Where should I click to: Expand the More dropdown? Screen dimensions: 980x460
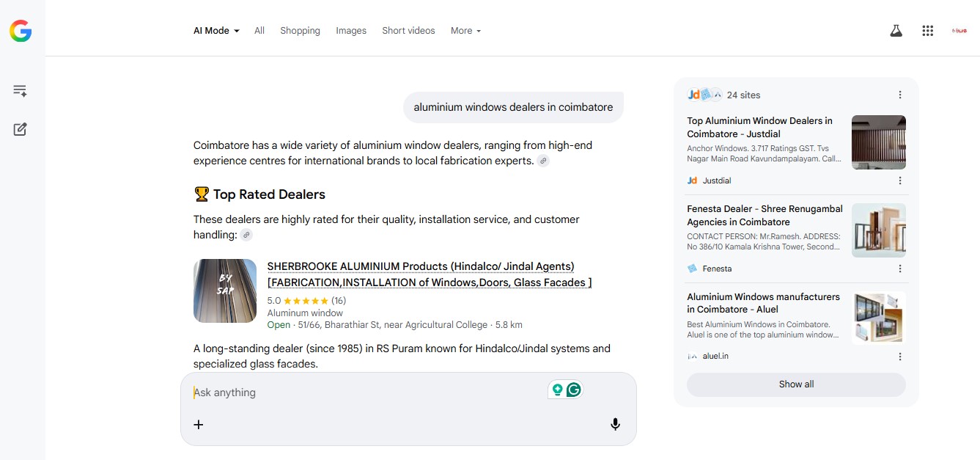pos(466,31)
